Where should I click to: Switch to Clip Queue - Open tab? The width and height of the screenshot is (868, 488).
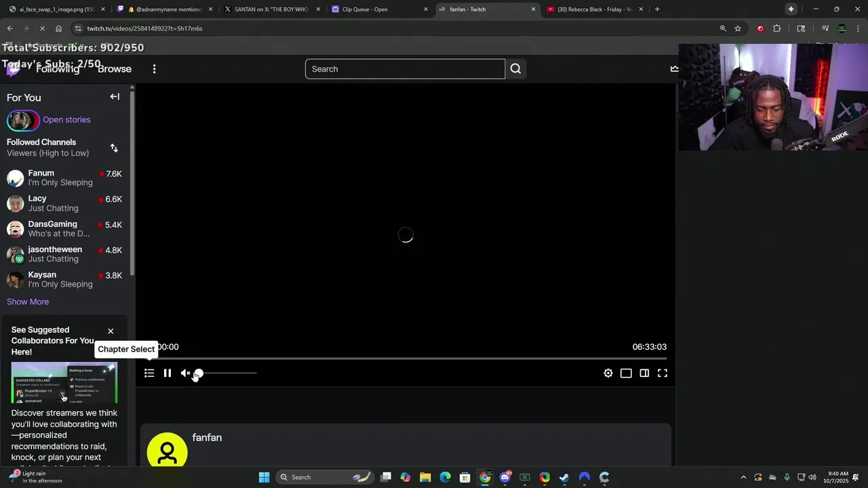click(x=379, y=9)
